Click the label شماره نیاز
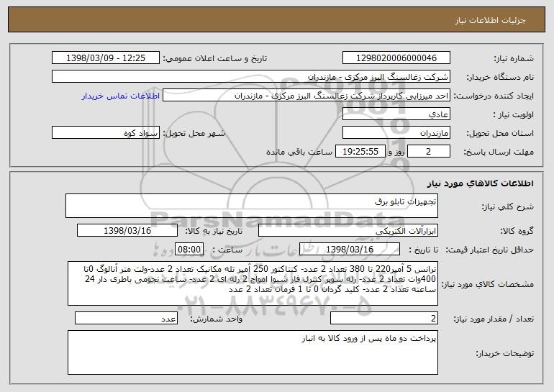Image resolution: width=554 pixels, height=392 pixels. tap(514, 59)
